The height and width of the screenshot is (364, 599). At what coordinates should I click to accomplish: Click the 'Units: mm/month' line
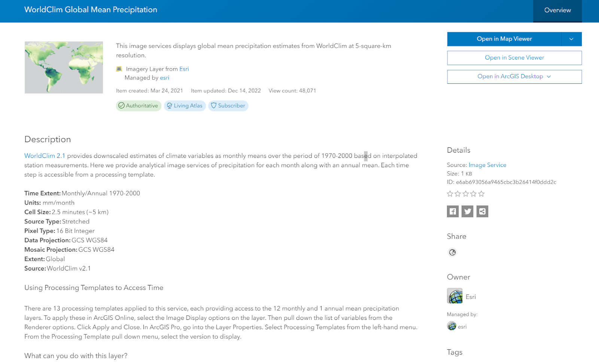coord(49,203)
